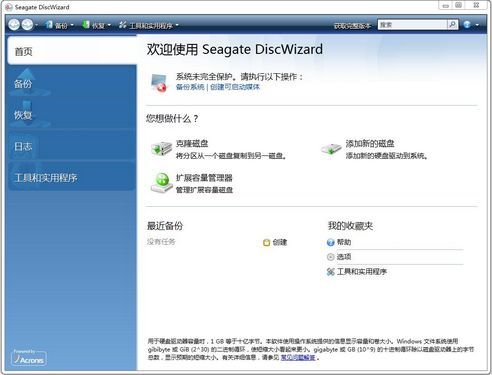
Task: Click the 添加新的磁盘 add disk icon
Action: 331,149
